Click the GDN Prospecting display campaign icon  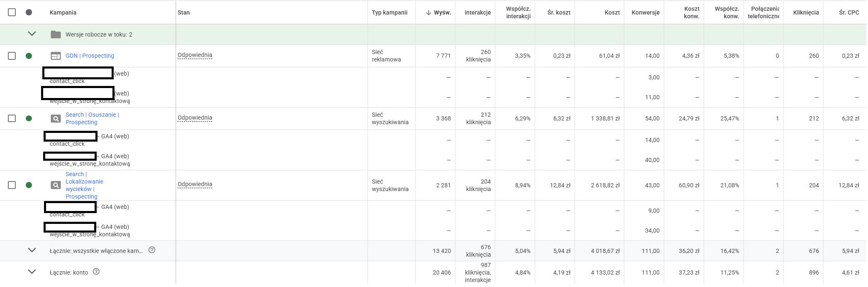(56, 56)
